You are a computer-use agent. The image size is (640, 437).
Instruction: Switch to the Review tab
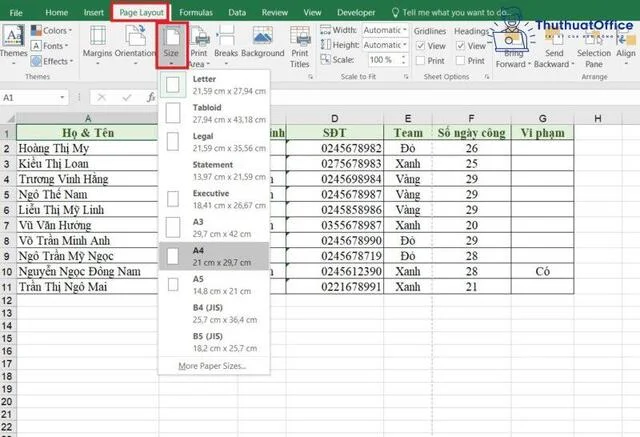[x=275, y=13]
